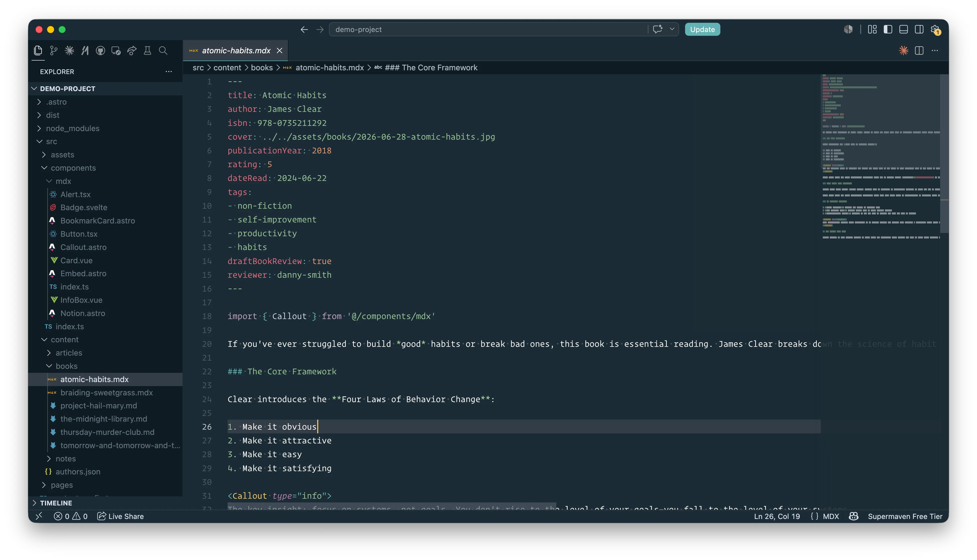977x560 pixels.
Task: Open the Customize Layout icon
Action: click(x=872, y=29)
